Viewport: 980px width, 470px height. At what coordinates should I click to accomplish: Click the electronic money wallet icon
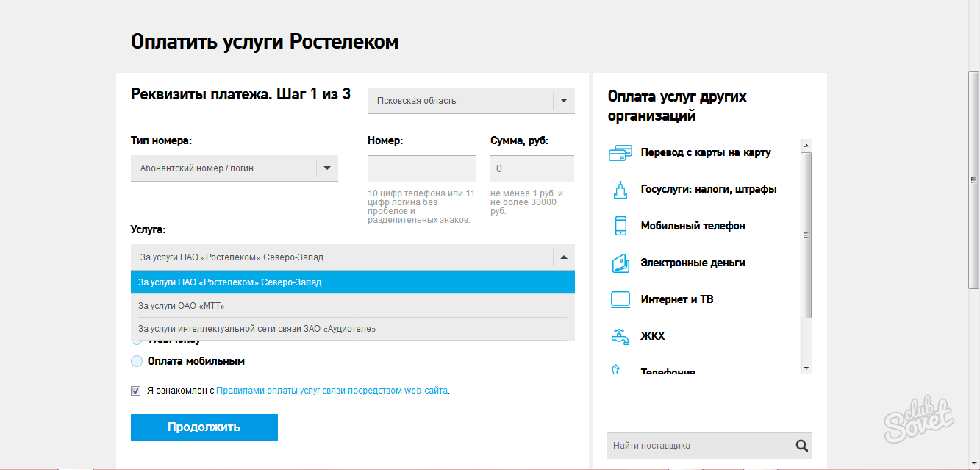coord(620,263)
